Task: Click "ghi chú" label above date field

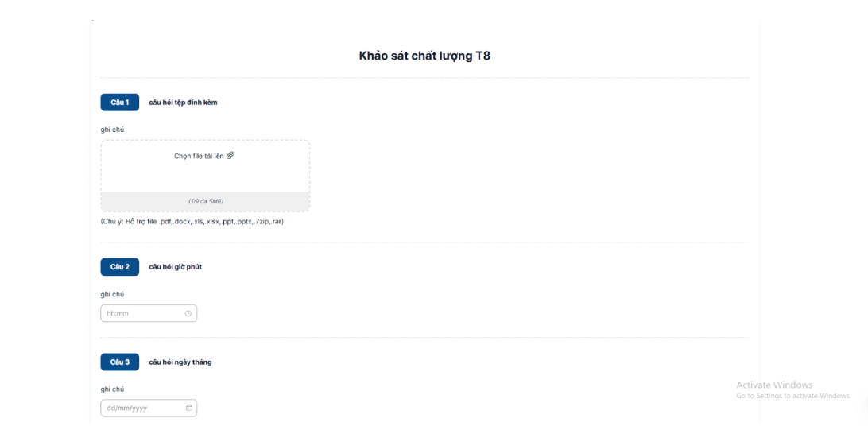Action: pyautogui.click(x=112, y=389)
